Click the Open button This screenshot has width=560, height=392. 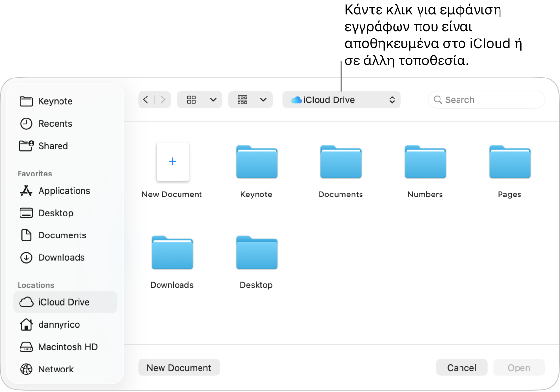click(x=519, y=368)
